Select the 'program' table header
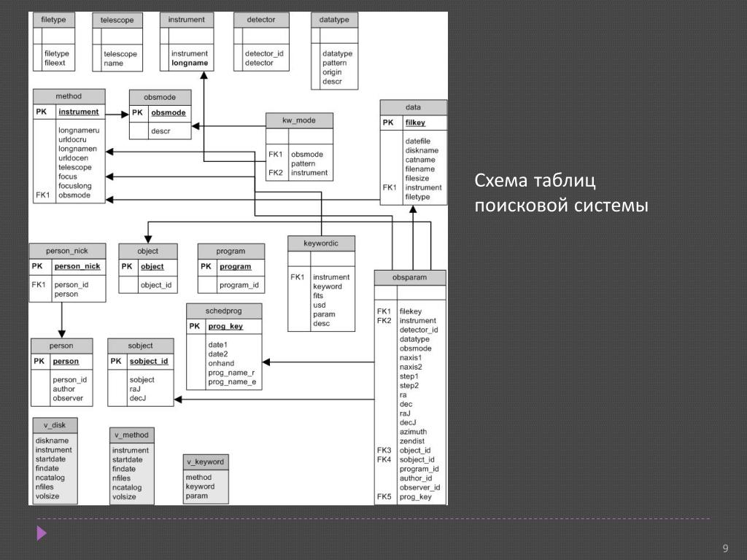 click(231, 252)
